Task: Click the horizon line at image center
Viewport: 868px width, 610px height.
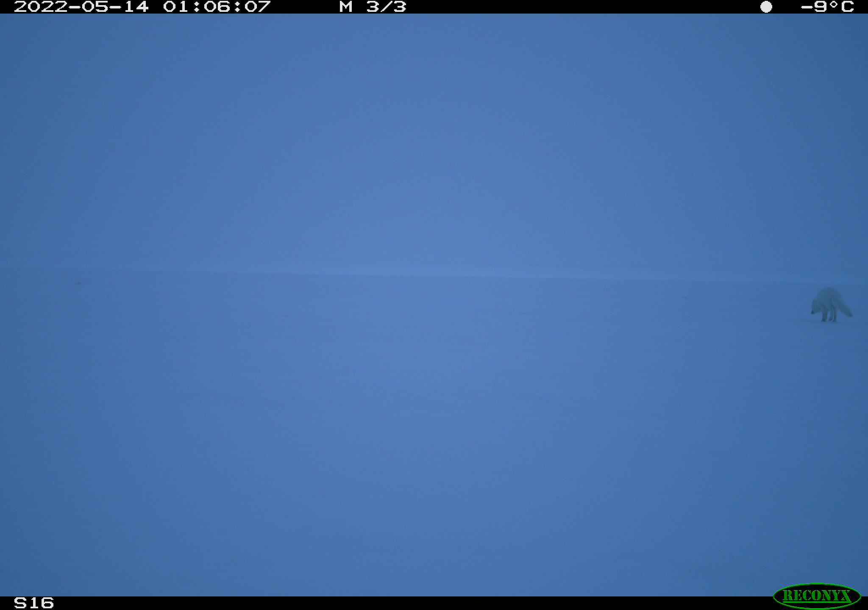Action: click(x=434, y=276)
